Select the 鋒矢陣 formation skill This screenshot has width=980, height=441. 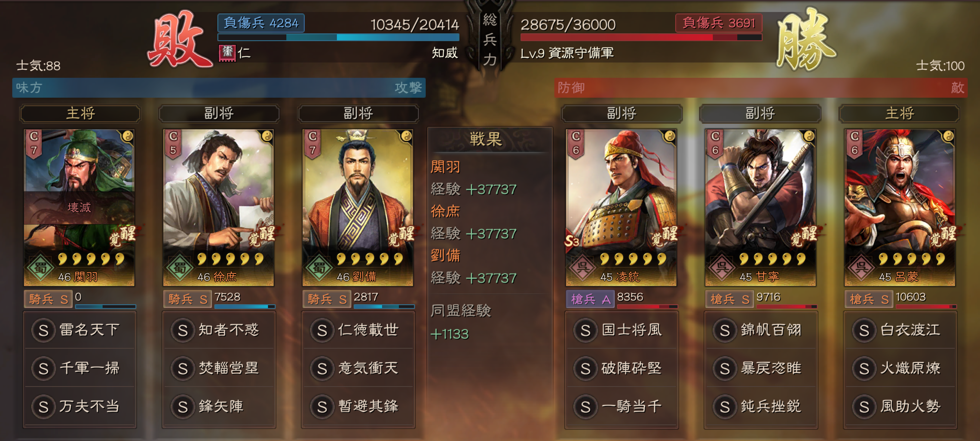(219, 406)
